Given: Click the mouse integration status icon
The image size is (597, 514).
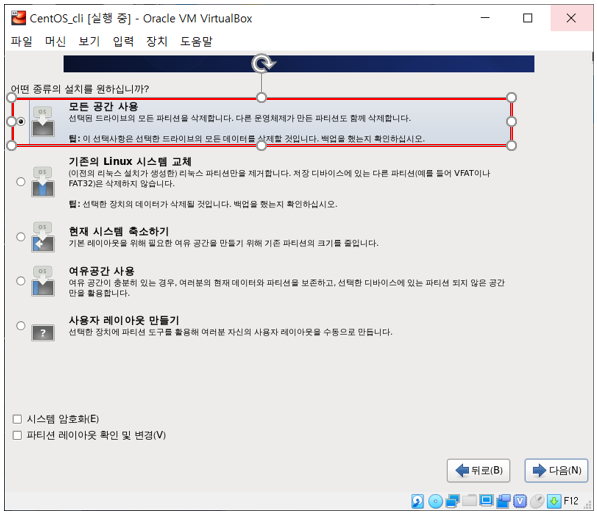Looking at the screenshot, I should [x=537, y=501].
